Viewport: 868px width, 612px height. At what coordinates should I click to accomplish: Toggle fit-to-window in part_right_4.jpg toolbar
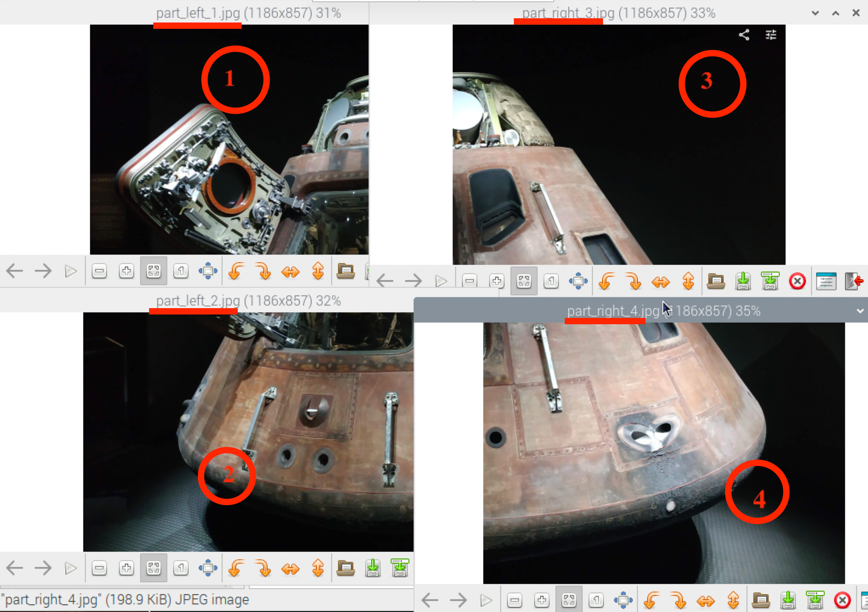tap(569, 600)
